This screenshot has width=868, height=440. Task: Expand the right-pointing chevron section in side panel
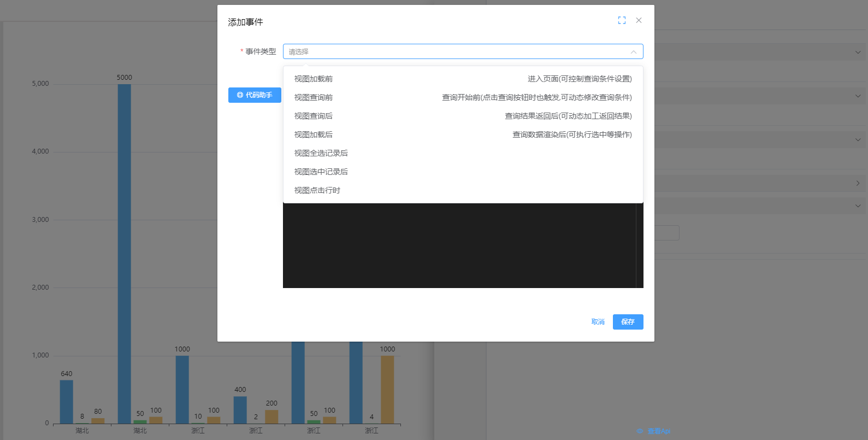pos(858,184)
